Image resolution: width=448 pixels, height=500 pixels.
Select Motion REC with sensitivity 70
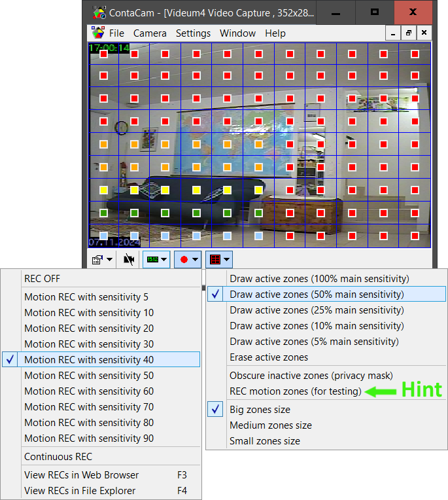(x=101, y=407)
